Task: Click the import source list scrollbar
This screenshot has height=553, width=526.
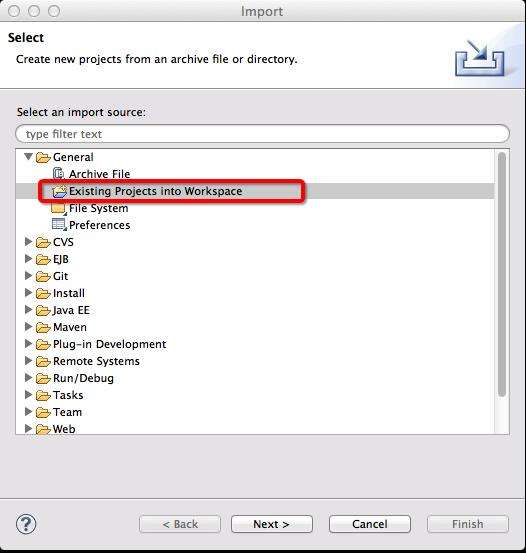Action: (502, 275)
